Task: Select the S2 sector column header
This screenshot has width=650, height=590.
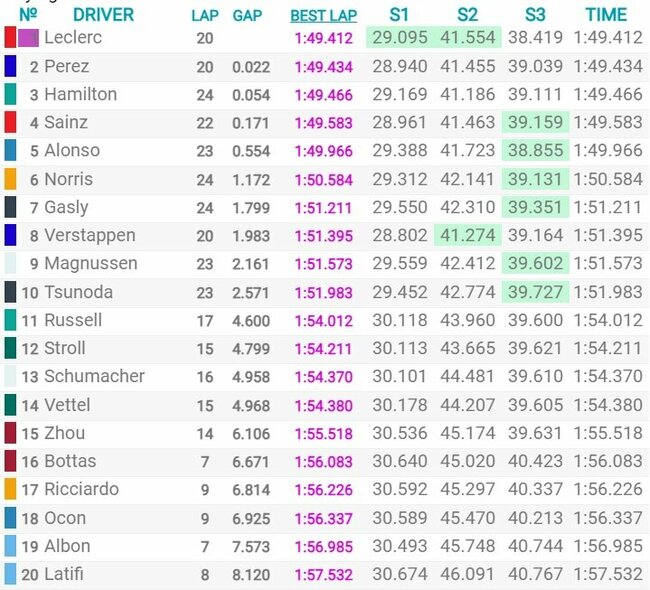Action: (466, 15)
